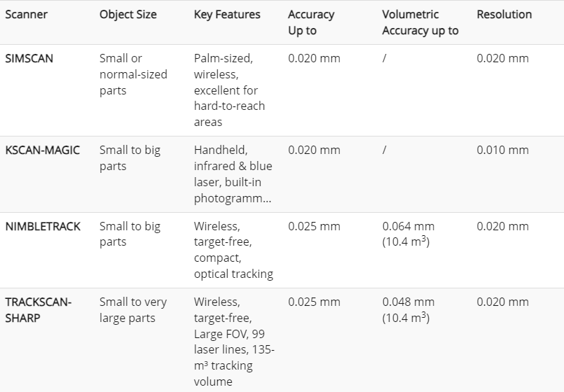Click the 0.010 mm resolution value
Image resolution: width=564 pixels, height=392 pixels.
(x=502, y=150)
